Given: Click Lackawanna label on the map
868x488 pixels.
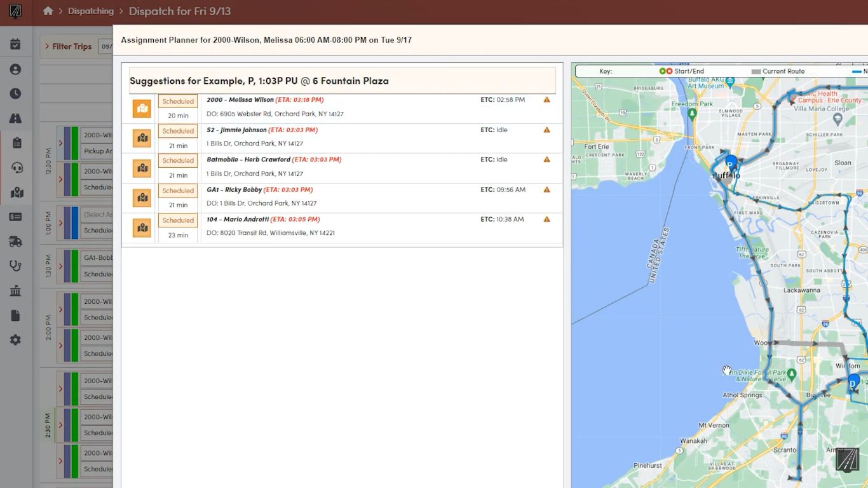Looking at the screenshot, I should (801, 290).
